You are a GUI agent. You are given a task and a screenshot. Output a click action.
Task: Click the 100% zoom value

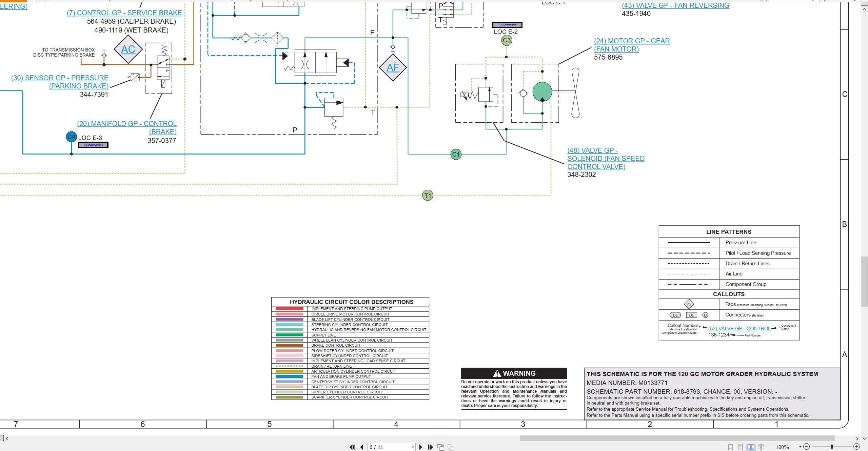click(x=782, y=447)
